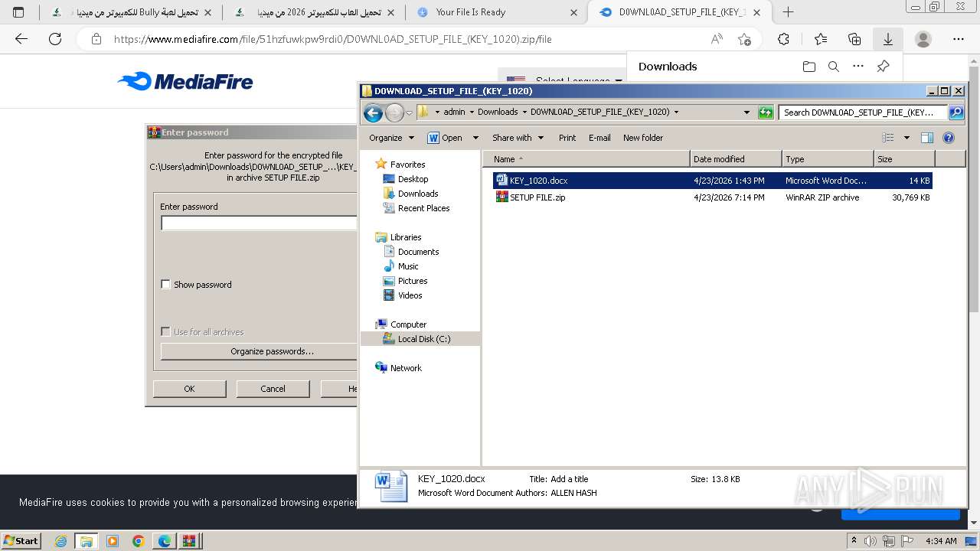The height and width of the screenshot is (551, 980).
Task: Click Enter password input field
Action: (259, 223)
